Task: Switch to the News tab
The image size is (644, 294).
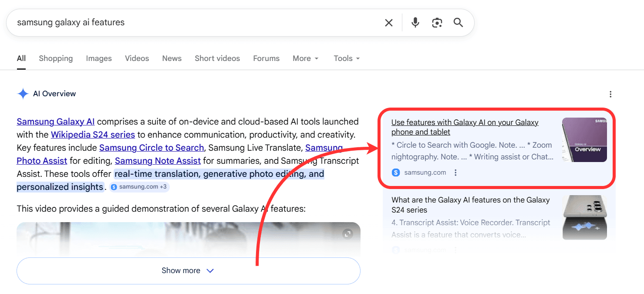Action: 172,58
